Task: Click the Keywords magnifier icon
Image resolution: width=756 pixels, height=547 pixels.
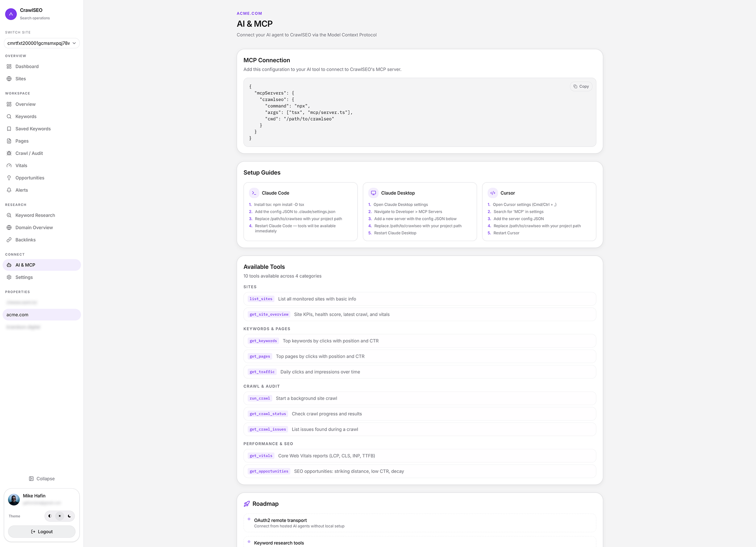Action: coord(9,117)
